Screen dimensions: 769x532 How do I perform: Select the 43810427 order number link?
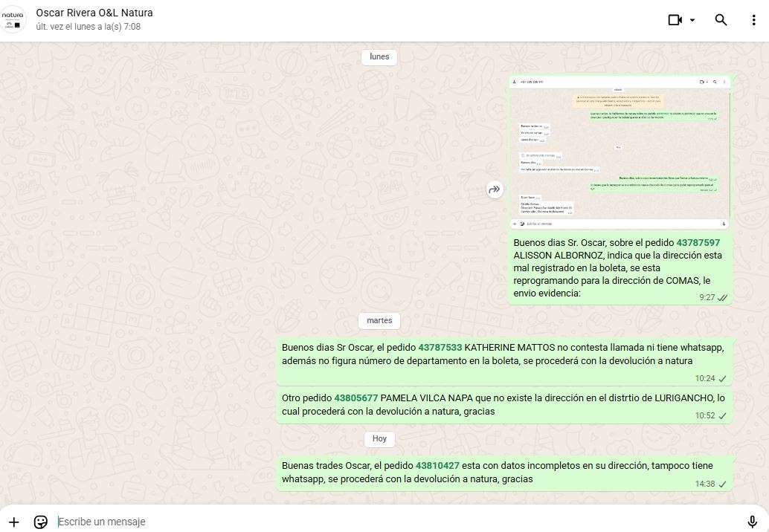(x=437, y=466)
